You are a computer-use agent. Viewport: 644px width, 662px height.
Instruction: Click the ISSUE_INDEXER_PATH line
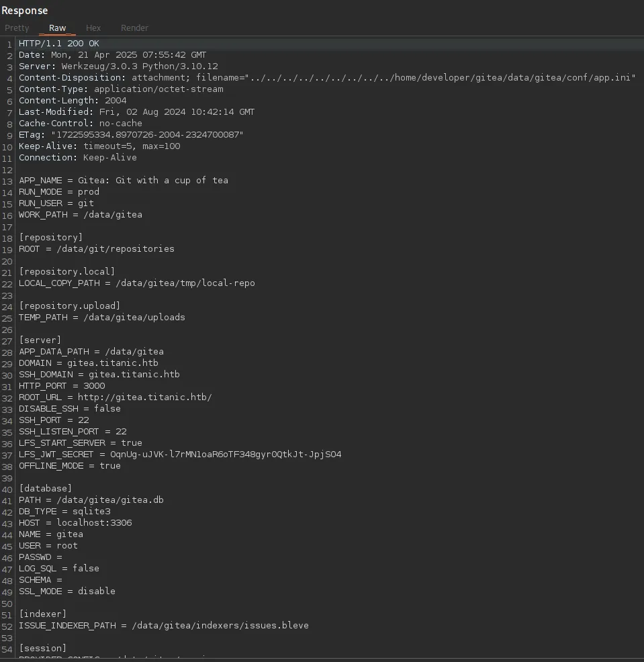pos(163,626)
